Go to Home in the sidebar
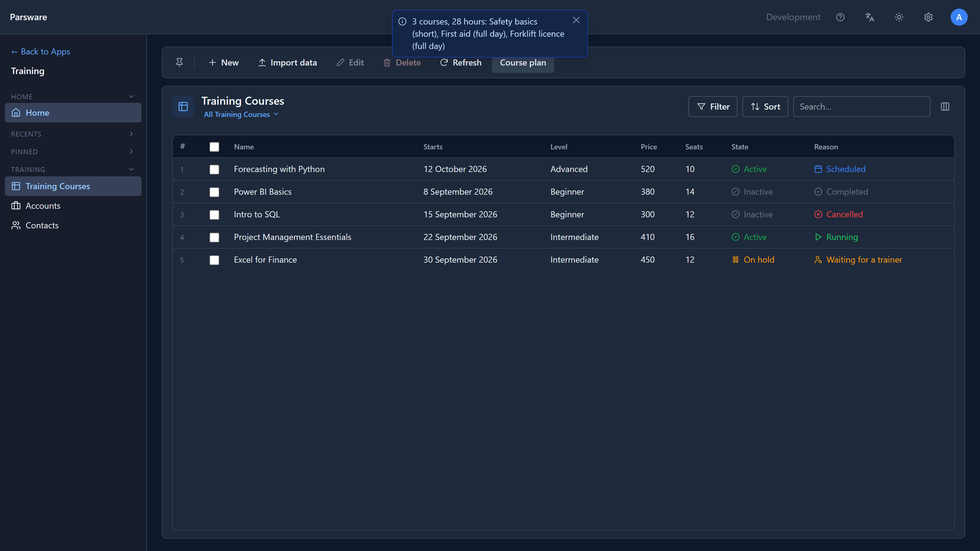 tap(73, 113)
